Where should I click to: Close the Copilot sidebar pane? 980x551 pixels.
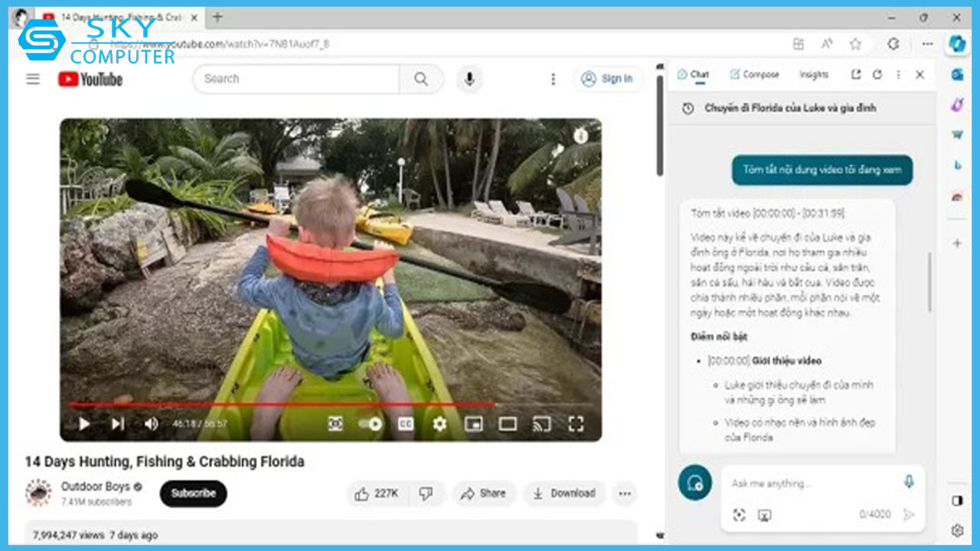[x=920, y=75]
